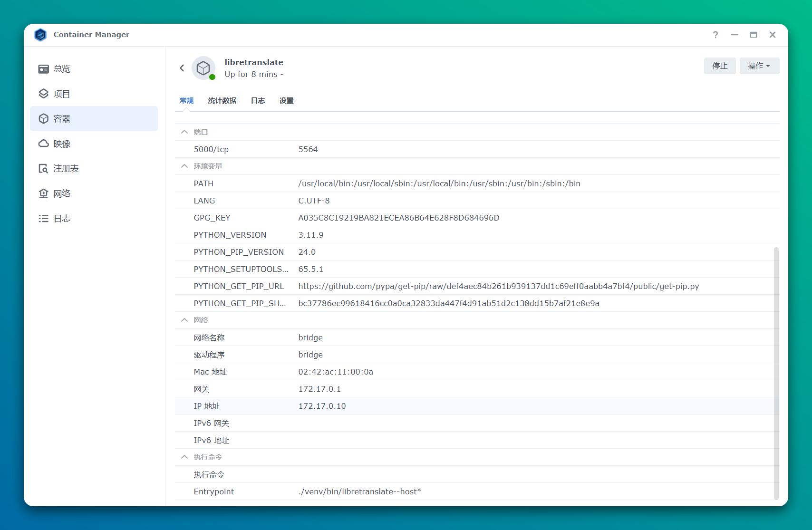Click the PYTHON_PIP_VERSION value 24.0

[x=307, y=252]
